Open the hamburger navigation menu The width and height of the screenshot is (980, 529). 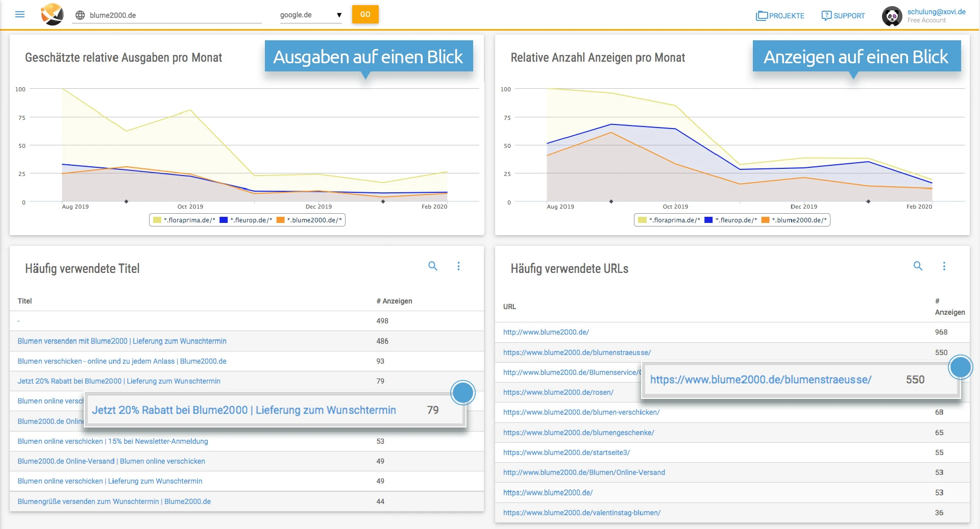pos(20,15)
